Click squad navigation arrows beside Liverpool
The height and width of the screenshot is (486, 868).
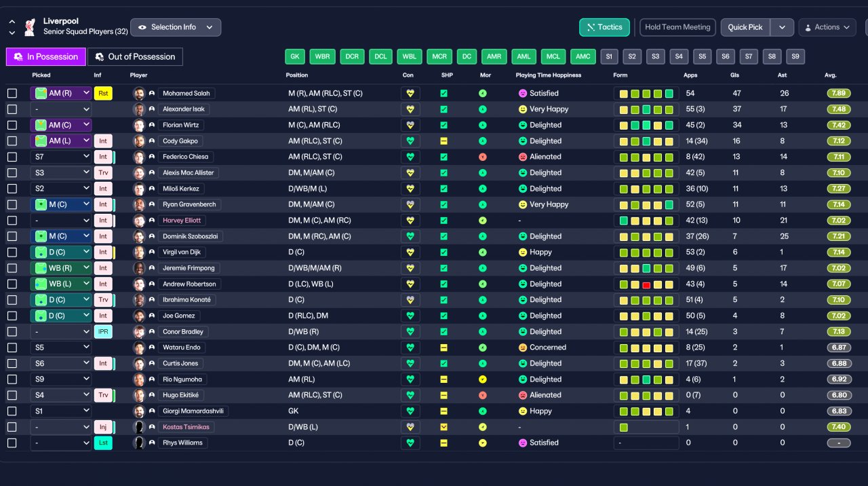pyautogui.click(x=12, y=27)
